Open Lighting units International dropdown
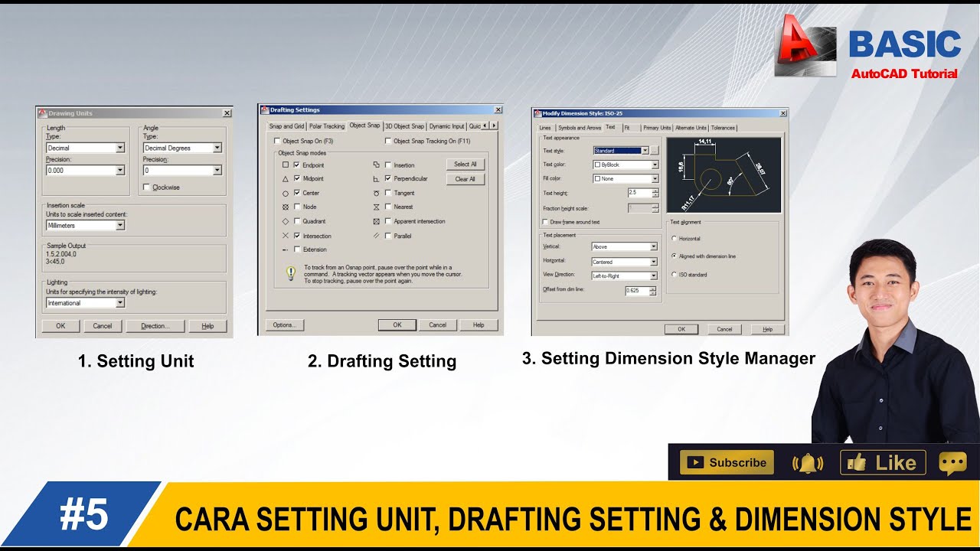 click(x=85, y=302)
